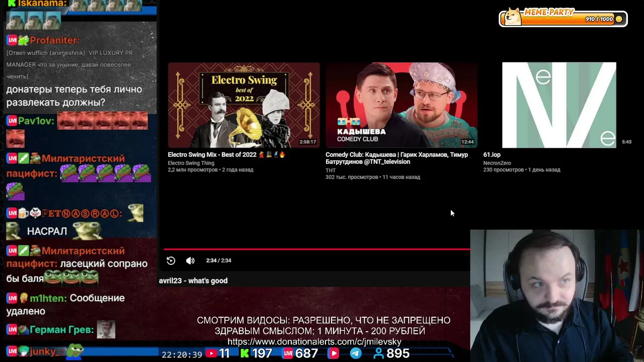The height and width of the screenshot is (362, 644).
Task: Open the 61.lop video thumbnail
Action: click(x=559, y=105)
